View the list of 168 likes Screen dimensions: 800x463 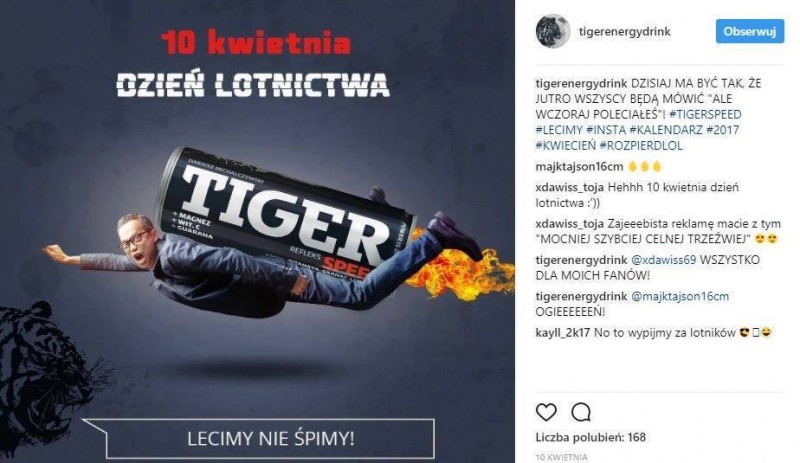pyautogui.click(x=590, y=437)
